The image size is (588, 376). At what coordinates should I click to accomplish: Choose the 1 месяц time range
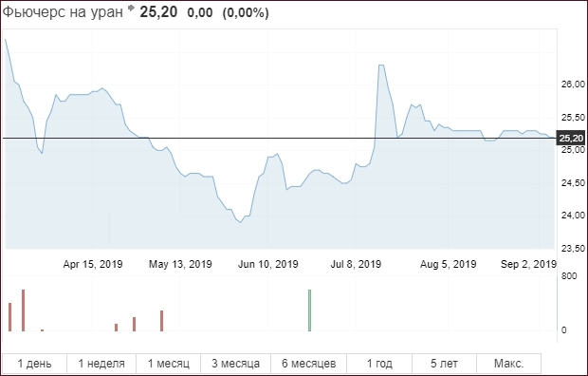click(169, 364)
